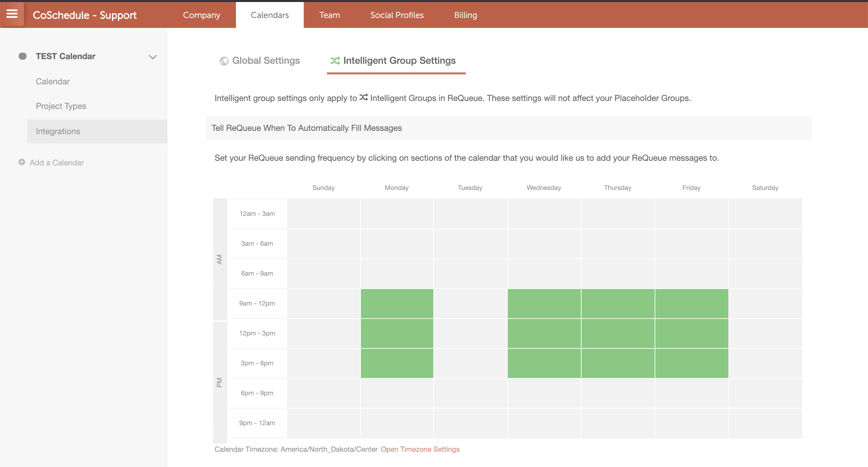Open the hamburger menu icon
868x467 pixels.
point(12,14)
